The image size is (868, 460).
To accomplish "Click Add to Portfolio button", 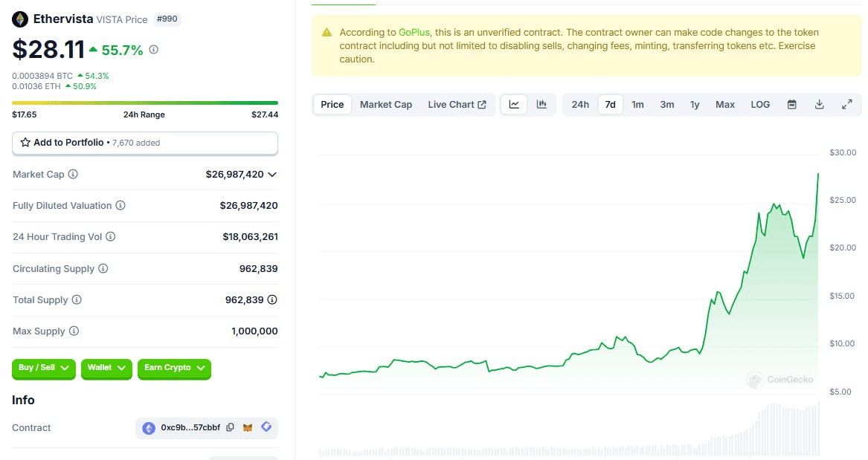I will coord(145,143).
